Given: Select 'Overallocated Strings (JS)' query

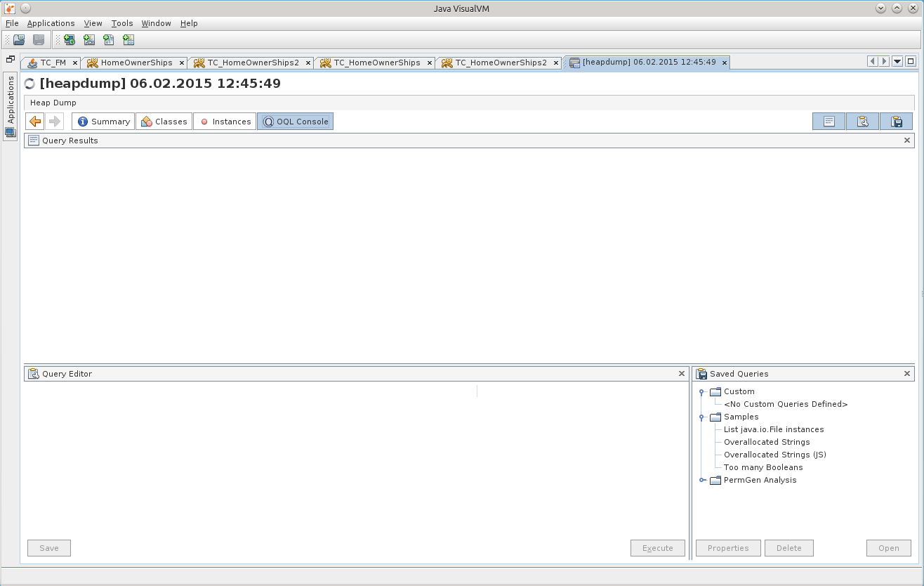Looking at the screenshot, I should [x=775, y=455].
